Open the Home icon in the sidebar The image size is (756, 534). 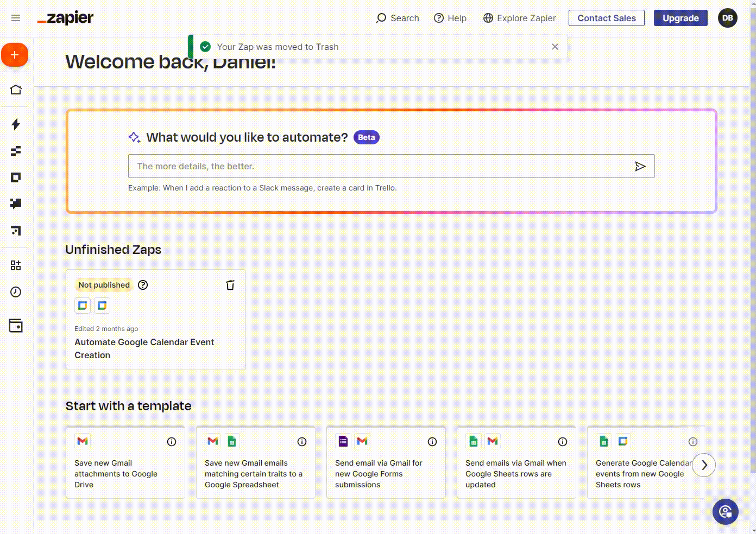15,89
